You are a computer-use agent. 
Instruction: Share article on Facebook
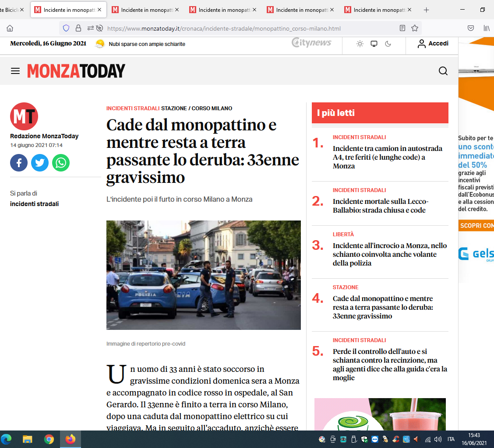click(x=19, y=163)
